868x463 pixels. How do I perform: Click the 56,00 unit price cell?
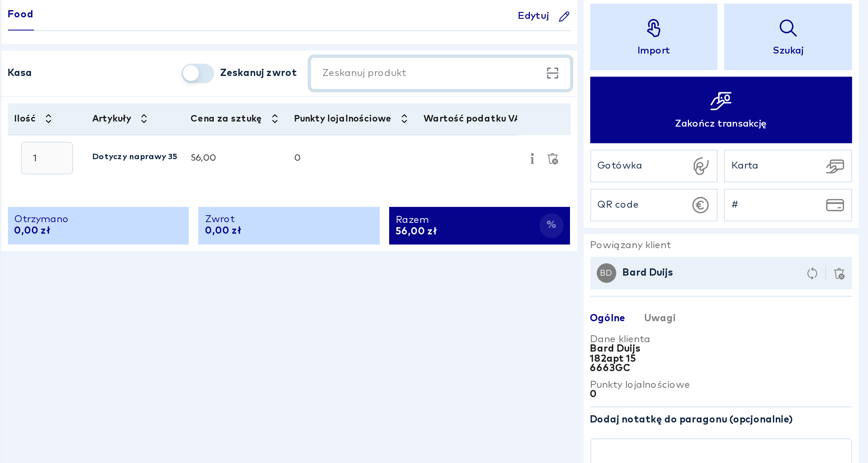point(203,158)
